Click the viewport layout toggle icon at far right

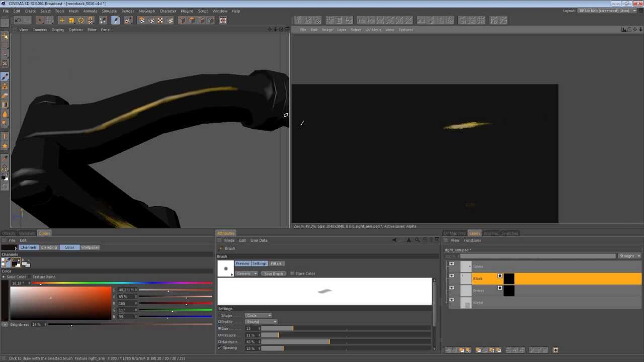(287, 30)
